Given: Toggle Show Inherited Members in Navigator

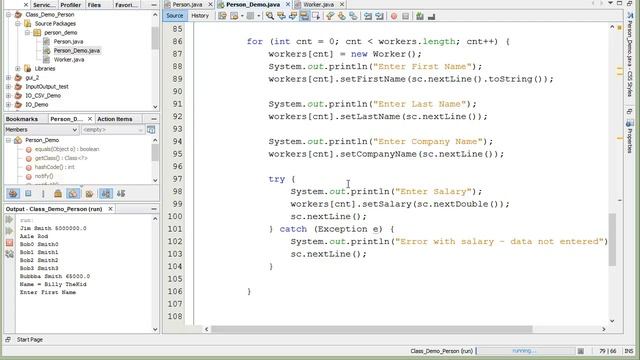Looking at the screenshot, I should (x=13, y=193).
